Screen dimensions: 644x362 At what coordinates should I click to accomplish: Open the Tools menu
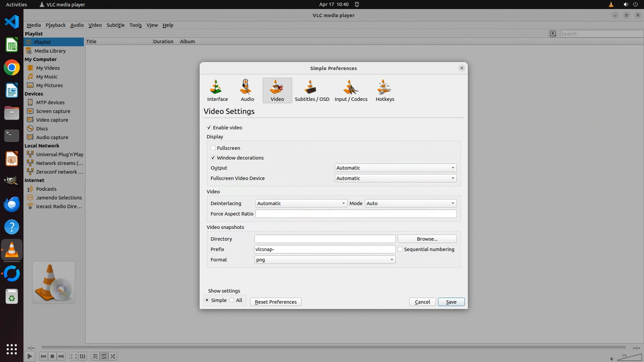pos(136,25)
